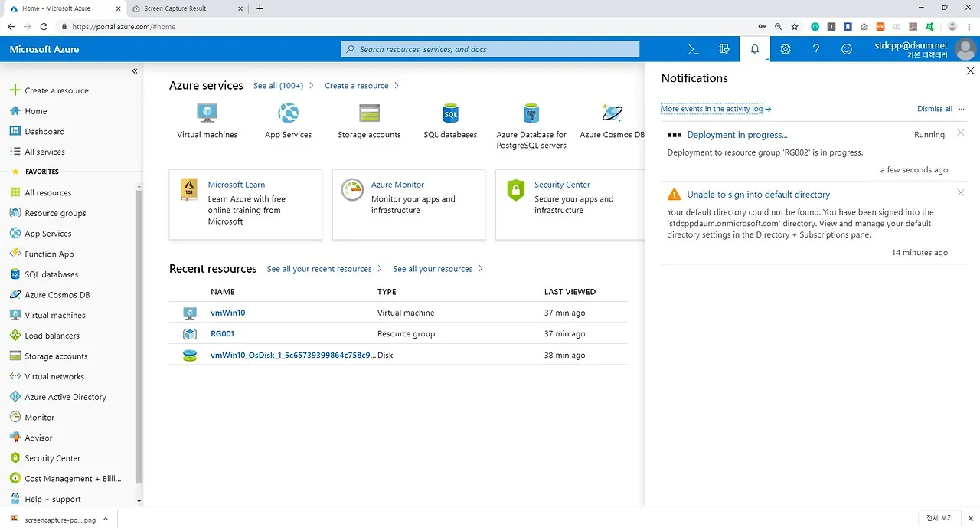This screenshot has height=531, width=980.
Task: Click the Microsoft Learn card icon
Action: 189,189
